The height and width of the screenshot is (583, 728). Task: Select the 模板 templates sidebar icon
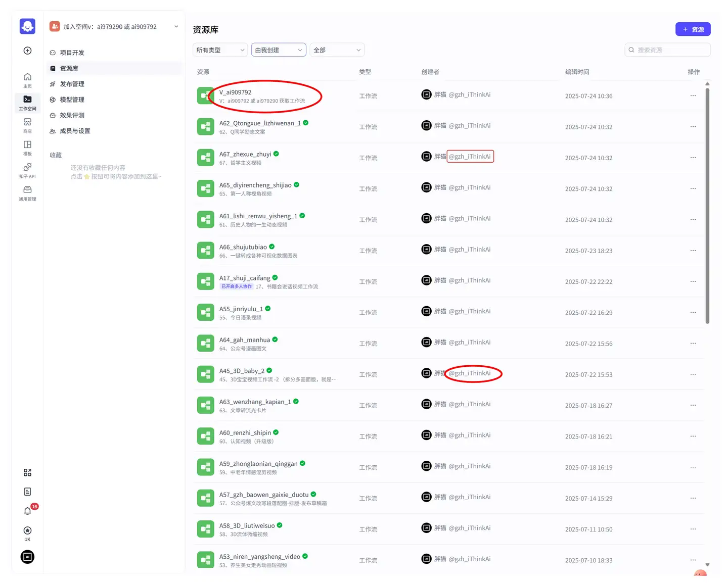(27, 146)
